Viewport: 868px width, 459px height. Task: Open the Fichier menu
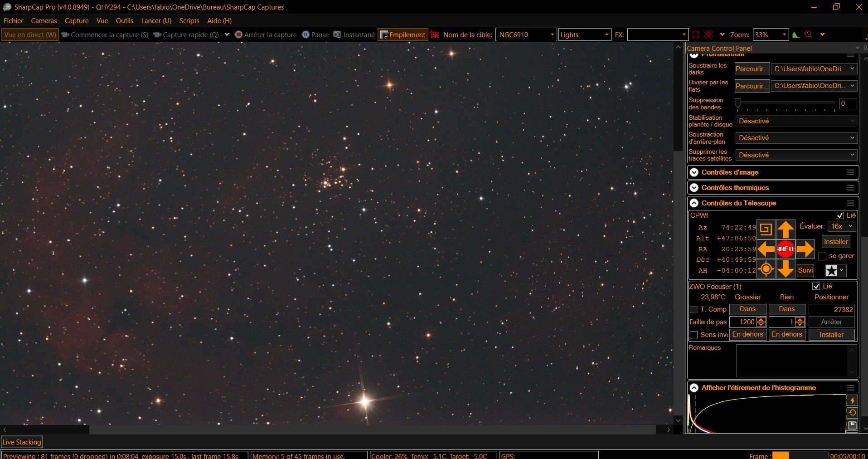click(x=14, y=21)
